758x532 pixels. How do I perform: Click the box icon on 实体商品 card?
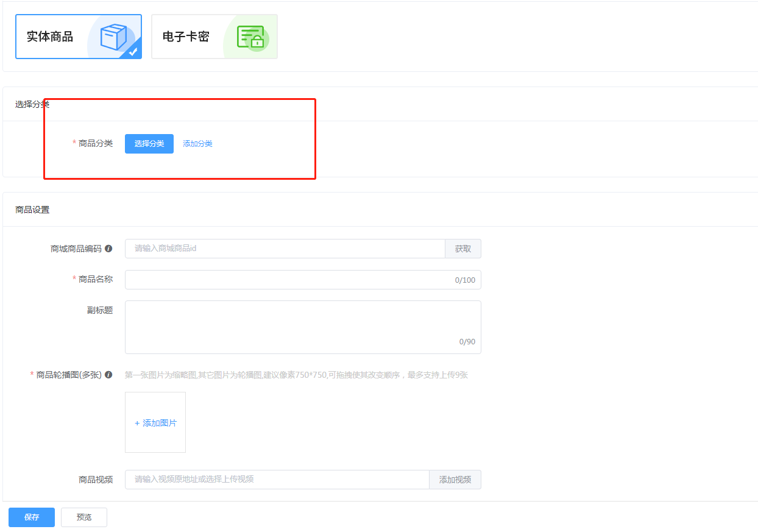point(113,37)
